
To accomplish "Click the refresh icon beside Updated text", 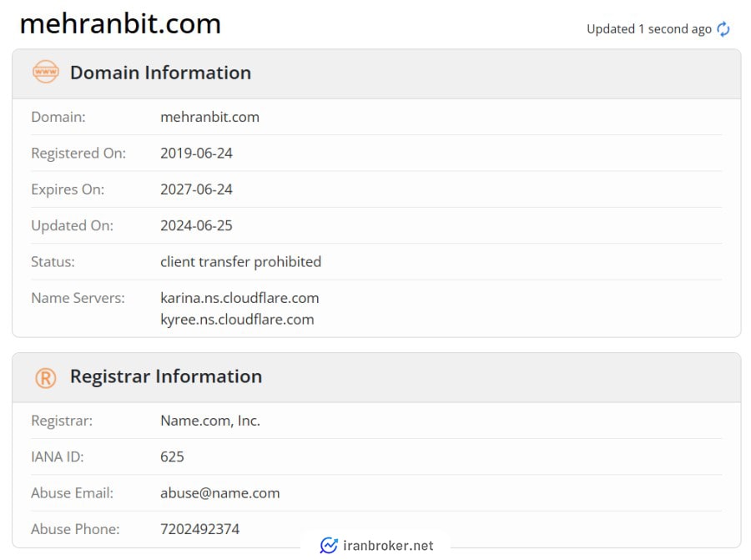I will 723,29.
